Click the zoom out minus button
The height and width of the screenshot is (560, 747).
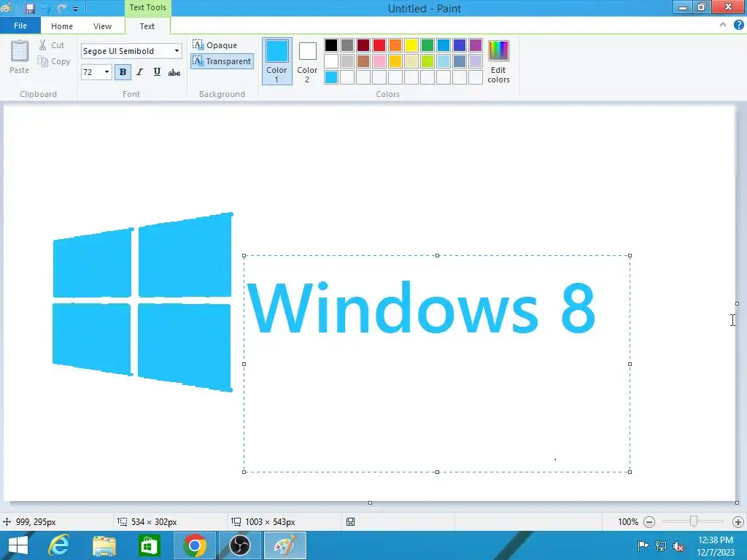click(649, 522)
